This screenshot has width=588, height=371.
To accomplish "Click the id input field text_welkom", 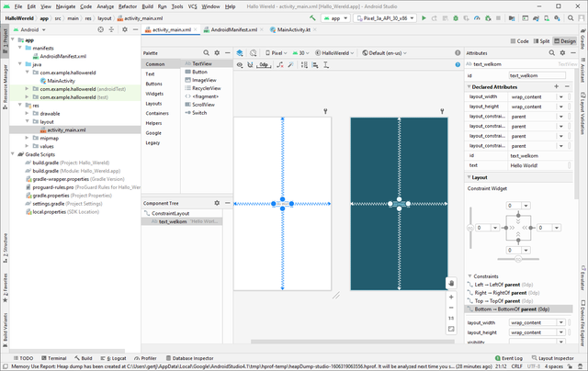I will pyautogui.click(x=537, y=75).
